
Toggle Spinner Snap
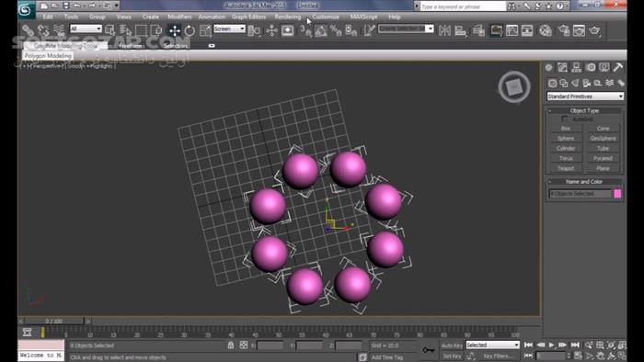click(351, 30)
